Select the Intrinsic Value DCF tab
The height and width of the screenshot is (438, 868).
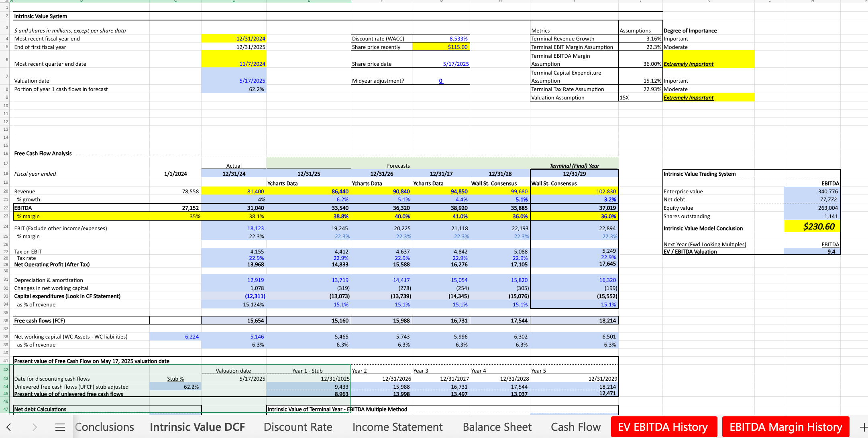(197, 427)
